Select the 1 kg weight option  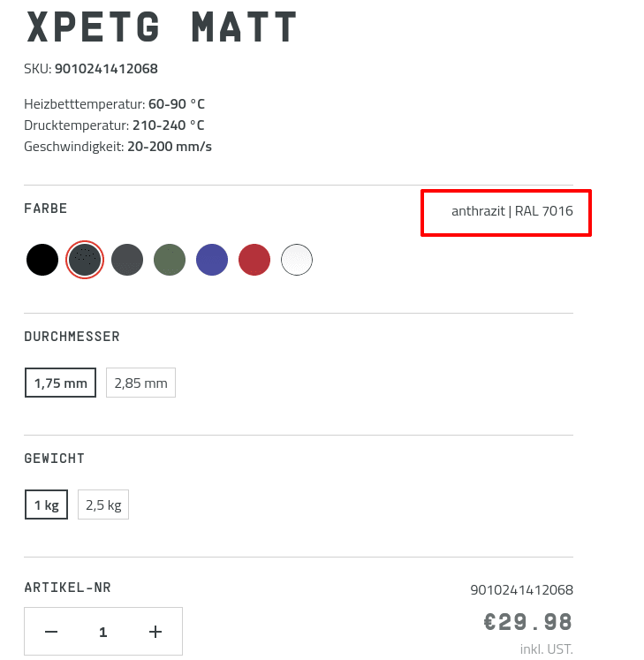pos(46,505)
